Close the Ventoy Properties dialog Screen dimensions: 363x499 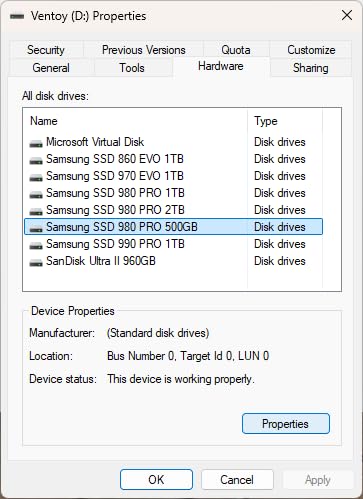coord(347,15)
